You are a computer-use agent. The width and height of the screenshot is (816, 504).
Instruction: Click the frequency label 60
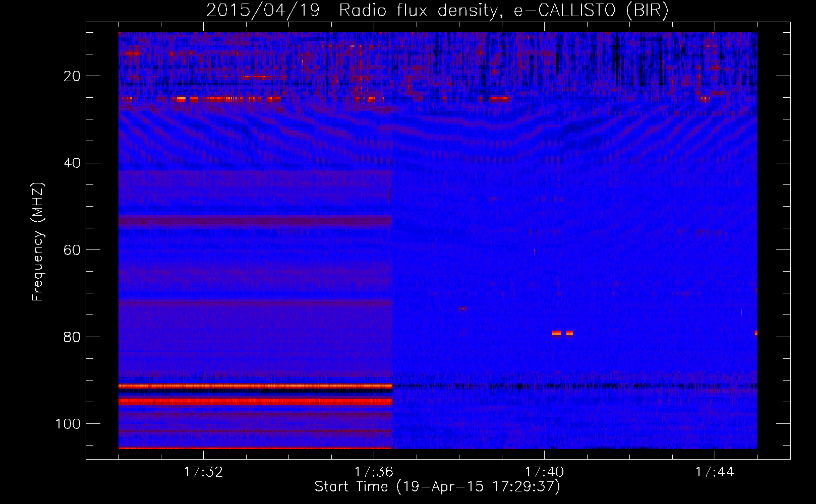coord(73,250)
